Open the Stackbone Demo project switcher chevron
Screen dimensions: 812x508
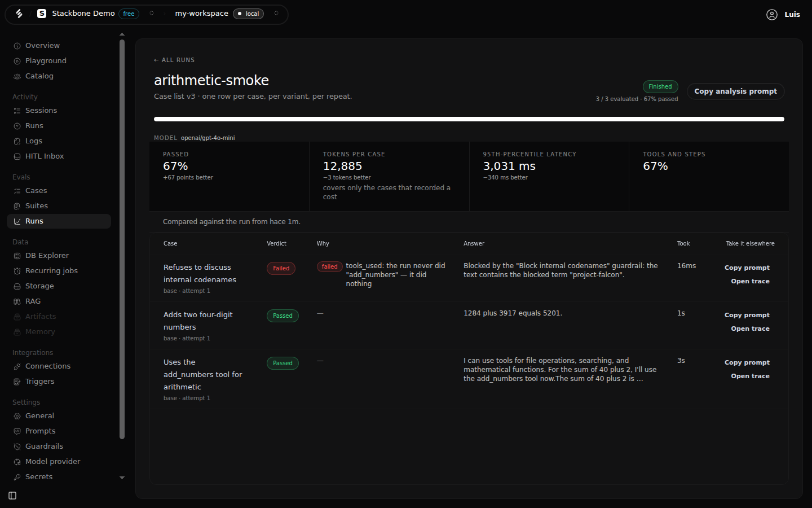[x=152, y=14]
